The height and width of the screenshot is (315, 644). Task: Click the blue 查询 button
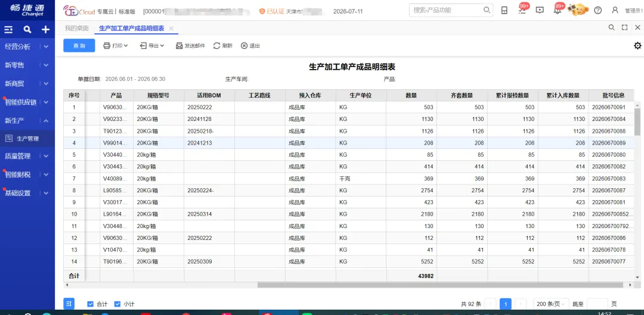(79, 45)
